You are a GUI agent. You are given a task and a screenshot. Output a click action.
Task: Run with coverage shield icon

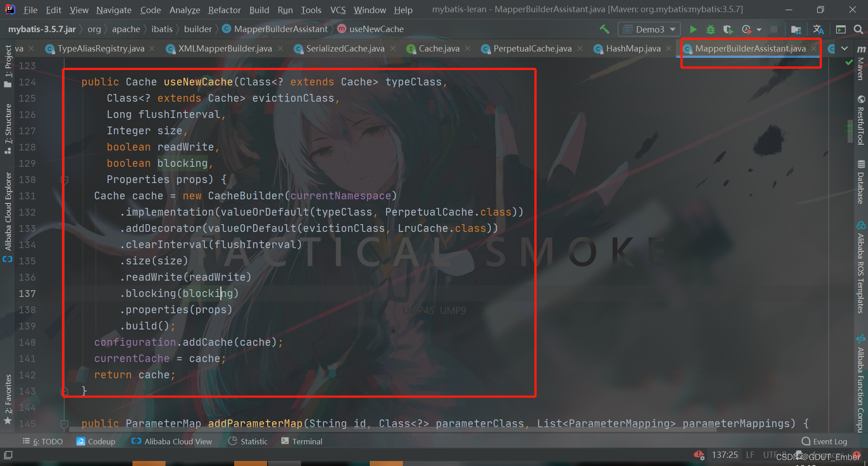click(x=728, y=29)
